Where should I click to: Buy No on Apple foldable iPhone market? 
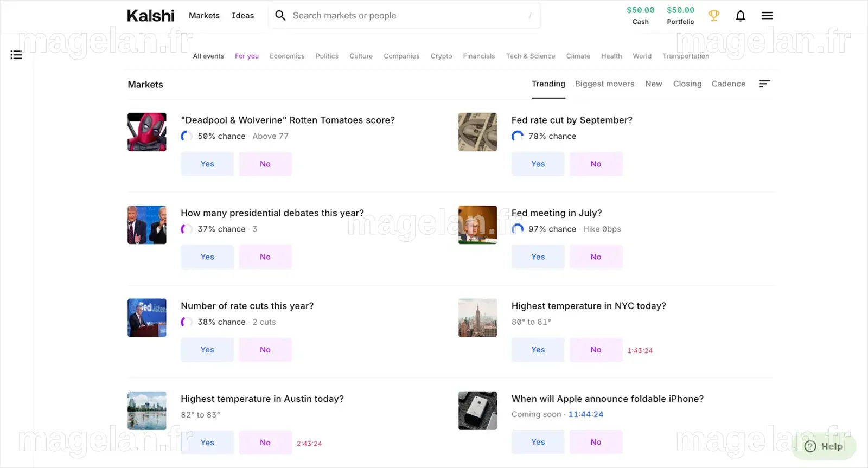(596, 442)
